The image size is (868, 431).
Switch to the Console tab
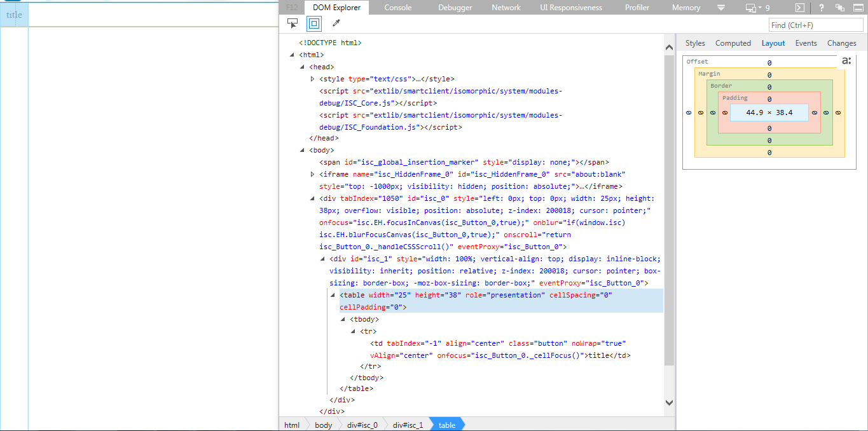coord(398,8)
